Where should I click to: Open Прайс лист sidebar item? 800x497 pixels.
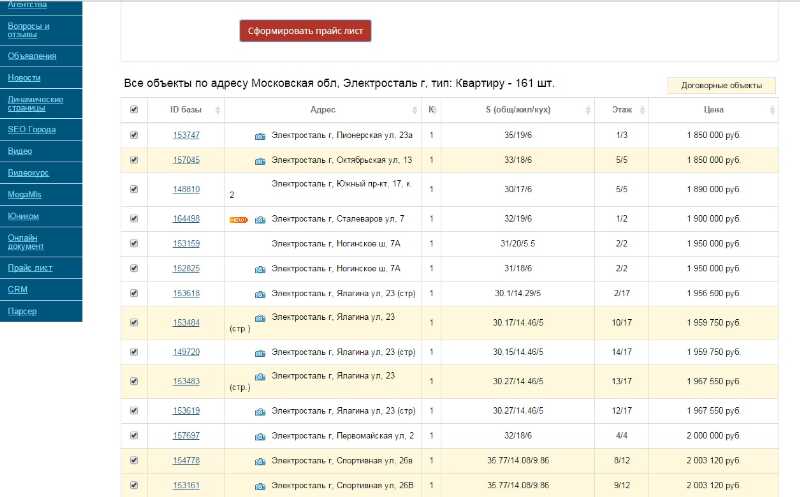point(30,268)
